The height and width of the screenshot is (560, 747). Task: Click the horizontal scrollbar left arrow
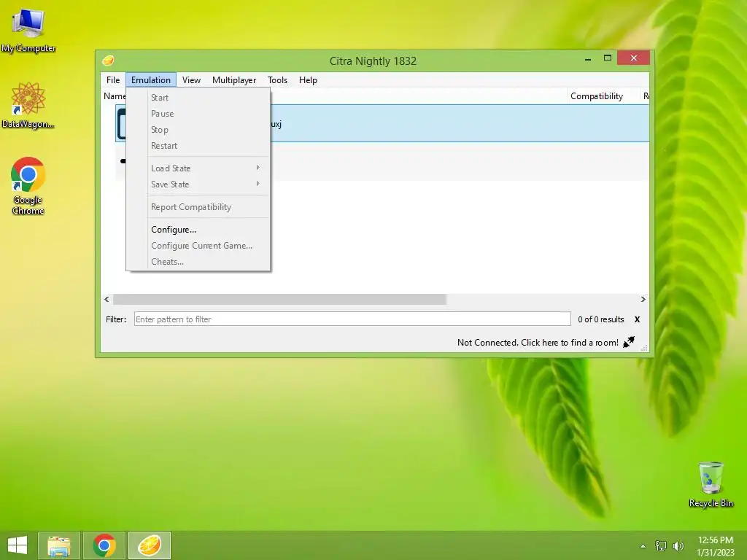(107, 300)
